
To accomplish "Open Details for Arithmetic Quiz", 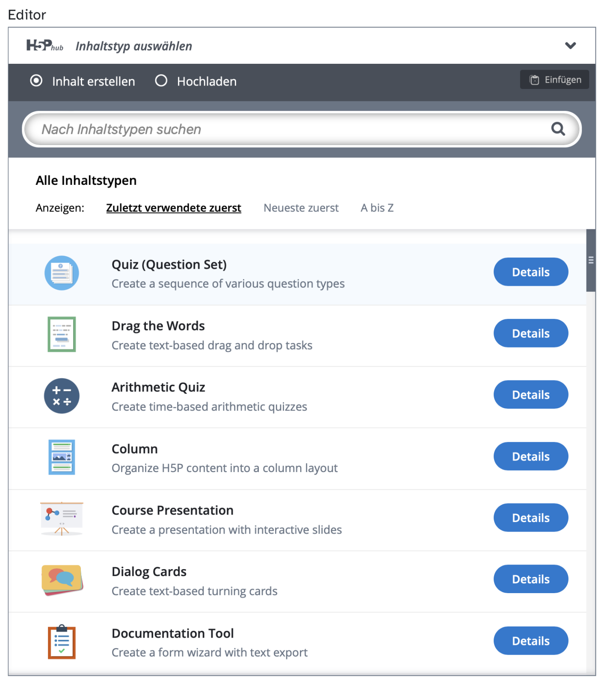I will click(x=530, y=395).
